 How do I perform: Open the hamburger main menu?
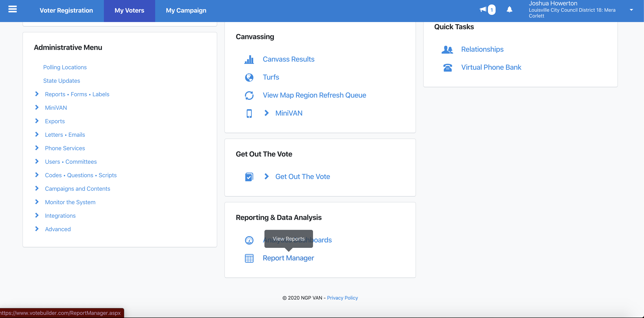pyautogui.click(x=13, y=9)
